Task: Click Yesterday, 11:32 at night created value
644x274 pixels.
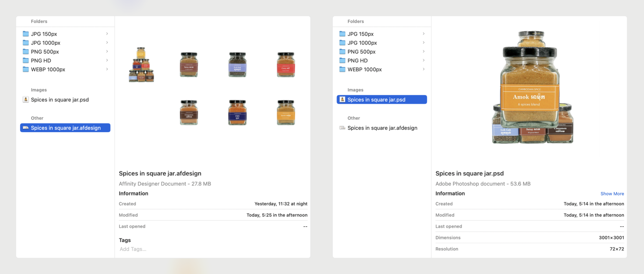Action: click(x=281, y=204)
